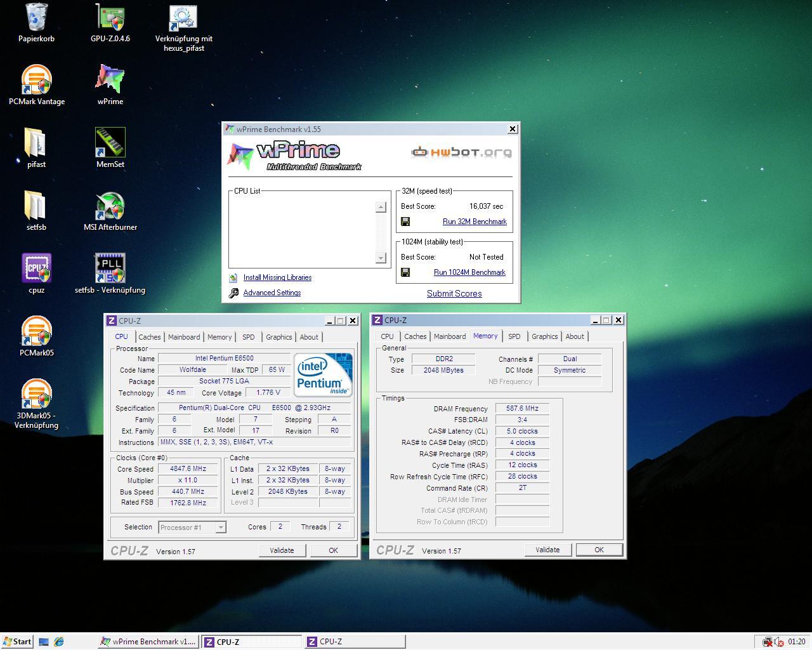Open the SPD tab in left CPU-Z window
812x650 pixels.
tap(249, 337)
